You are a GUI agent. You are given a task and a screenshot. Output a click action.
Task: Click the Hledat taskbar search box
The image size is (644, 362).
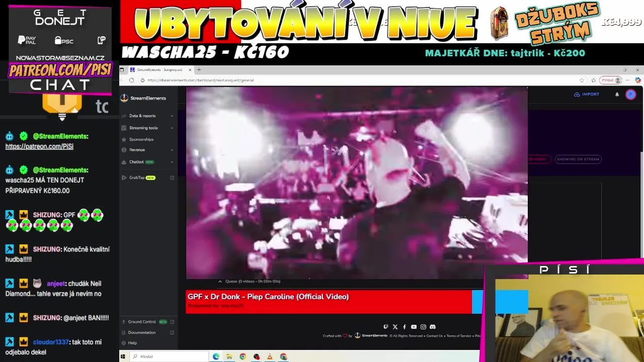(x=169, y=356)
